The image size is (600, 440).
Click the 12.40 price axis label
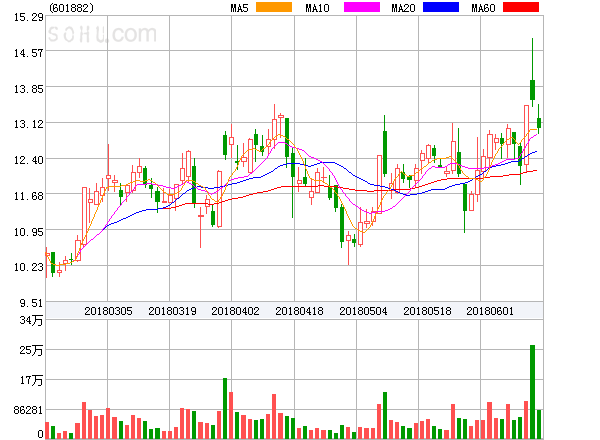(x=29, y=160)
